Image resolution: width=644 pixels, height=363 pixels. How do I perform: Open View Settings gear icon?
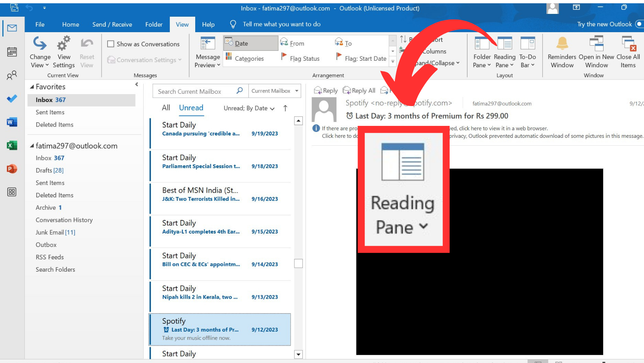(x=63, y=44)
